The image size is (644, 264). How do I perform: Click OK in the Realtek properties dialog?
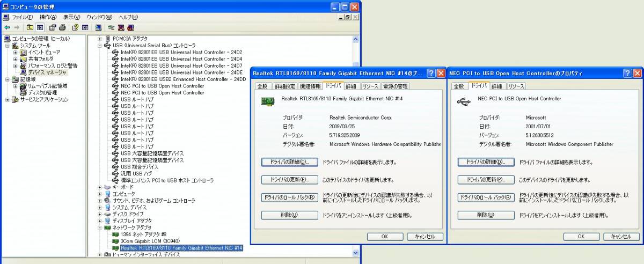click(385, 236)
